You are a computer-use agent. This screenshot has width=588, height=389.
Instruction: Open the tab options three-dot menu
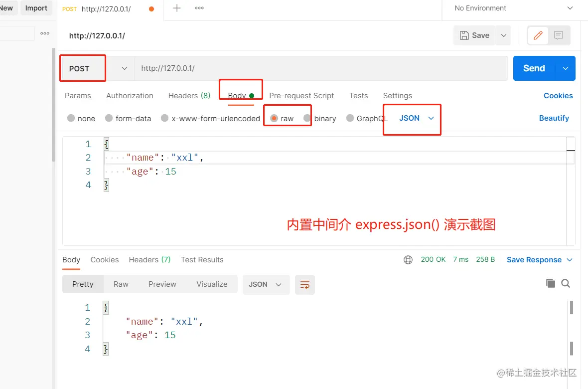[x=199, y=7]
